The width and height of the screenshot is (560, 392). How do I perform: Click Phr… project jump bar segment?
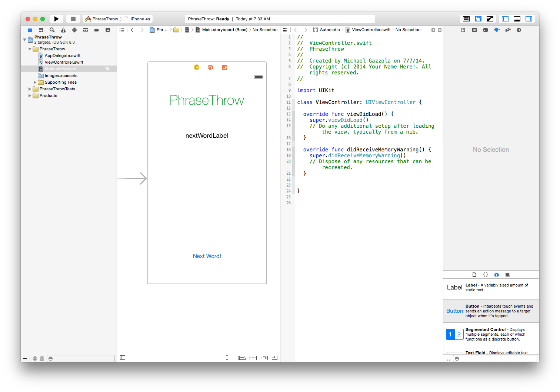click(159, 30)
